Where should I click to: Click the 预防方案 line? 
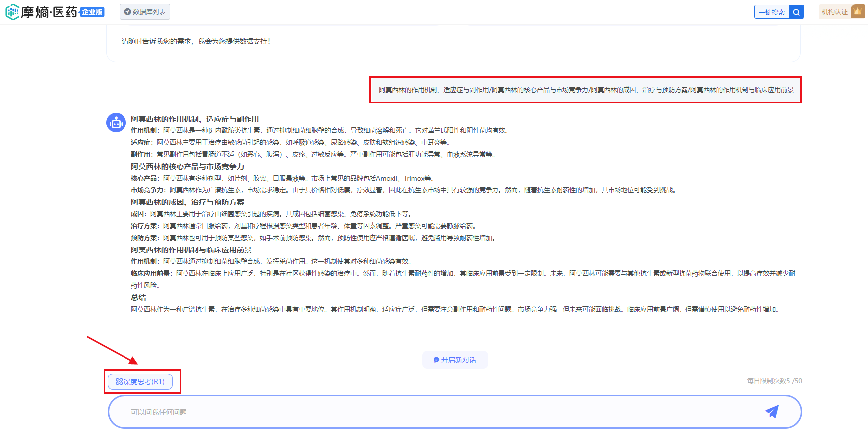(314, 238)
